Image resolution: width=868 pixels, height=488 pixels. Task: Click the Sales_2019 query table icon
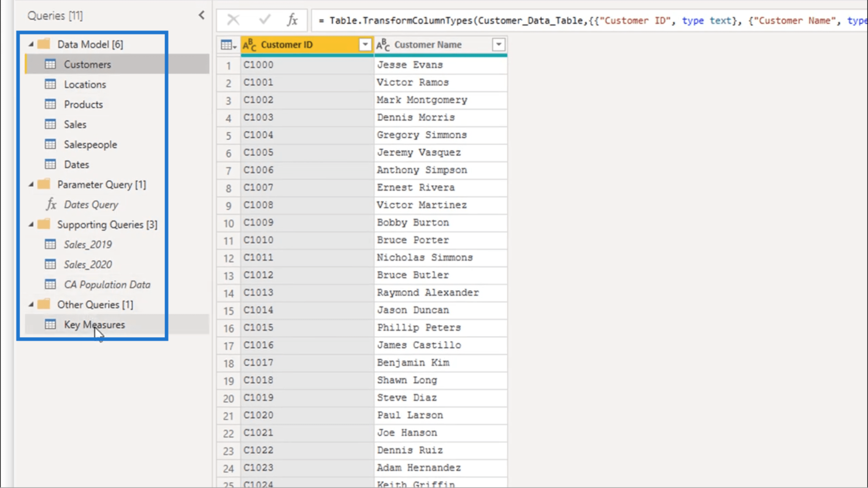50,244
